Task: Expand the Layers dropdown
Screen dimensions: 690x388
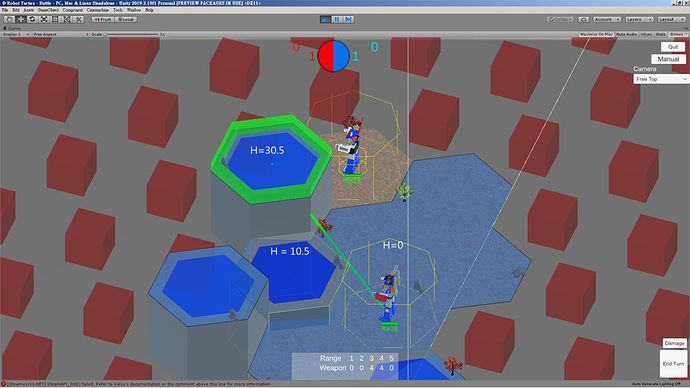Action: pyautogui.click(x=639, y=19)
